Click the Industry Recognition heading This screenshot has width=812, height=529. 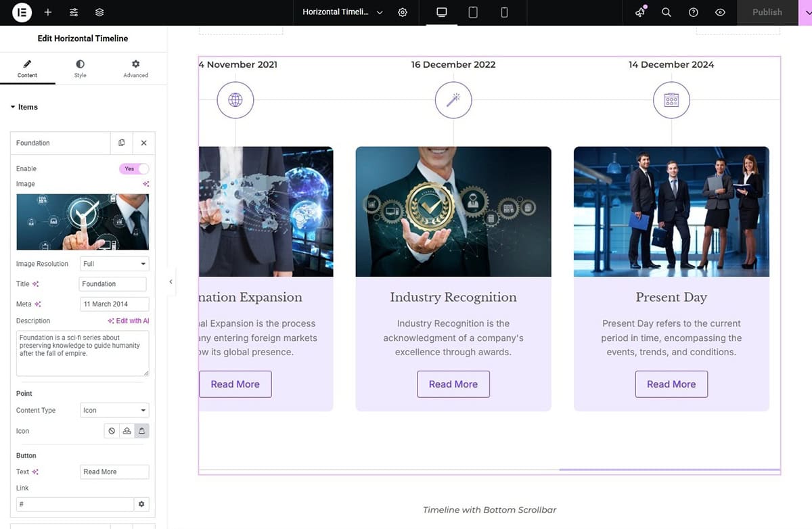pyautogui.click(x=453, y=297)
